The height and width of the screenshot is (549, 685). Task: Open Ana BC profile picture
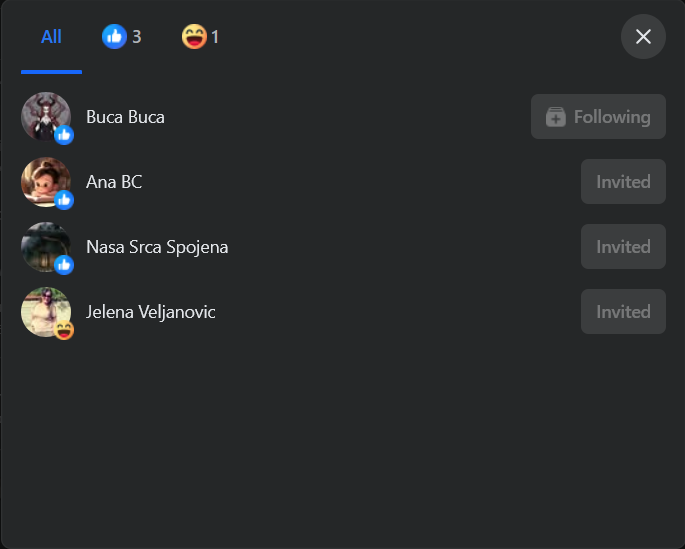tap(46, 182)
